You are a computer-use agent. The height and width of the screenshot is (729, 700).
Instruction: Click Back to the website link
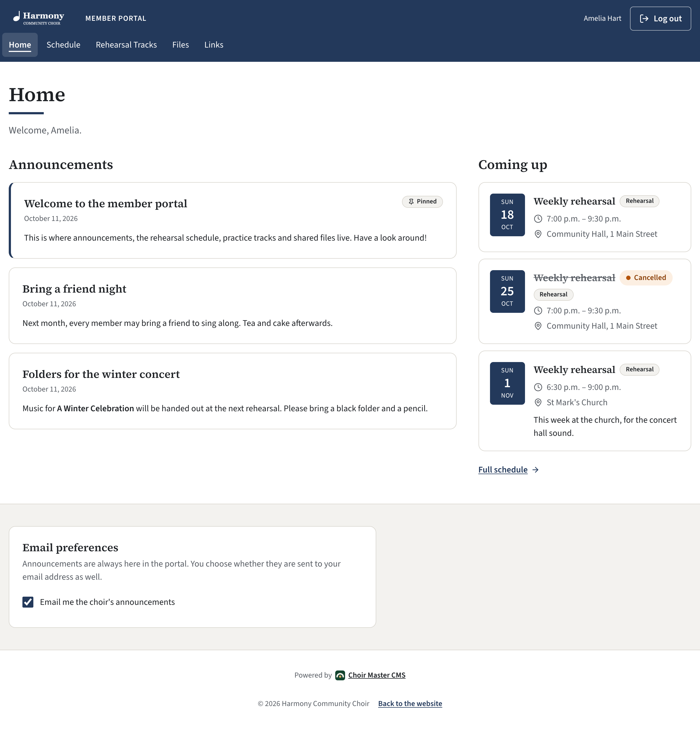click(410, 704)
